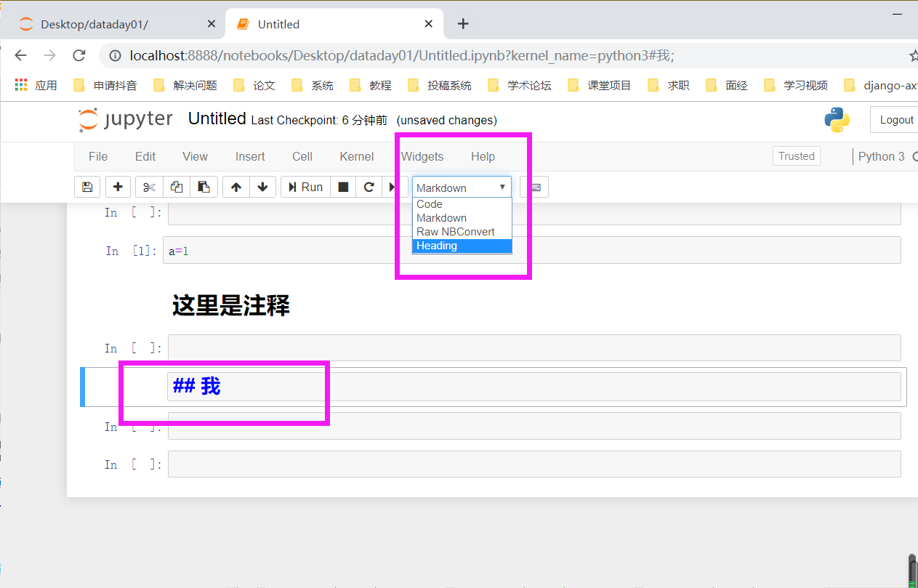
Task: Interrupt the kernel with stop icon
Action: (343, 187)
